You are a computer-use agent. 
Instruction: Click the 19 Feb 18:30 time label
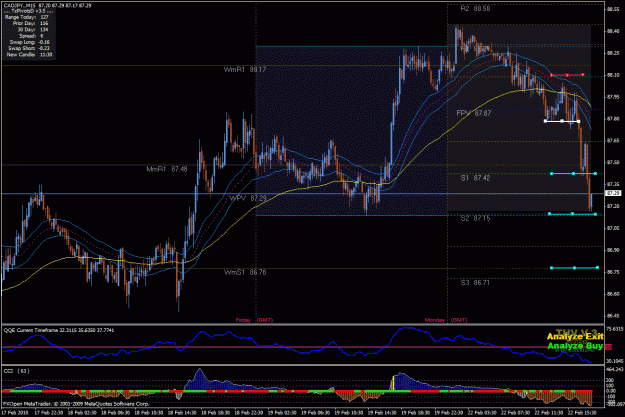click(x=415, y=413)
